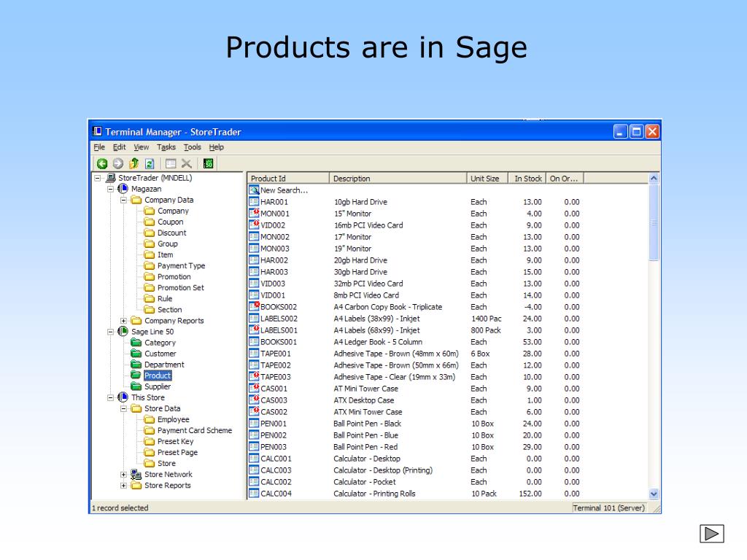Select the Department tree item

coord(164,365)
